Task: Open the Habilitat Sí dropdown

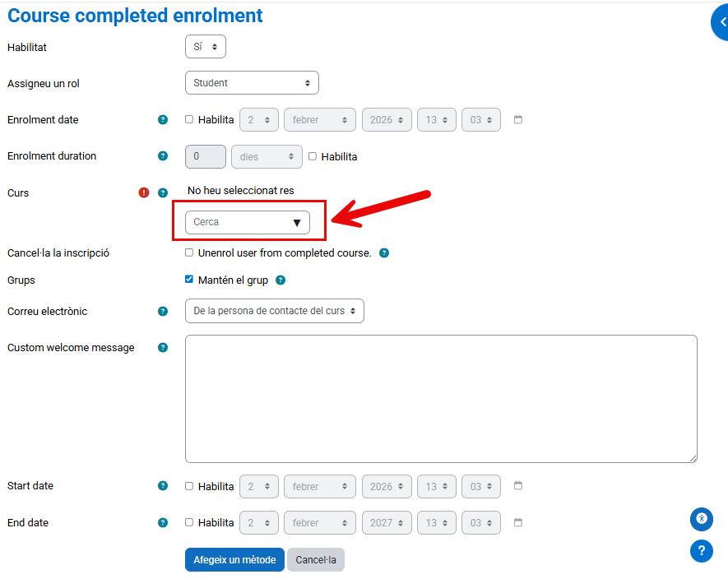Action: (205, 47)
